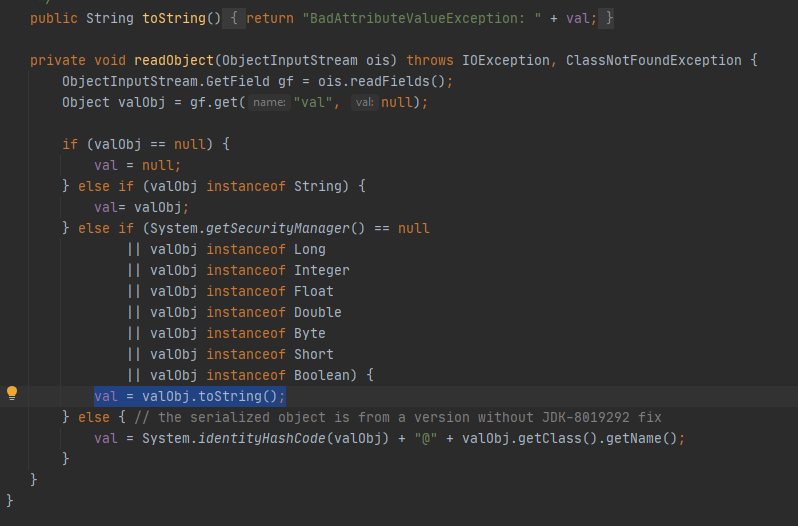Click the yellow lightbulb intention icon

click(x=13, y=394)
